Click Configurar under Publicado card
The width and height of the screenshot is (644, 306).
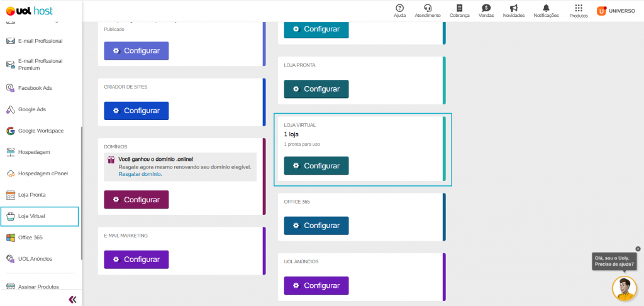[136, 51]
